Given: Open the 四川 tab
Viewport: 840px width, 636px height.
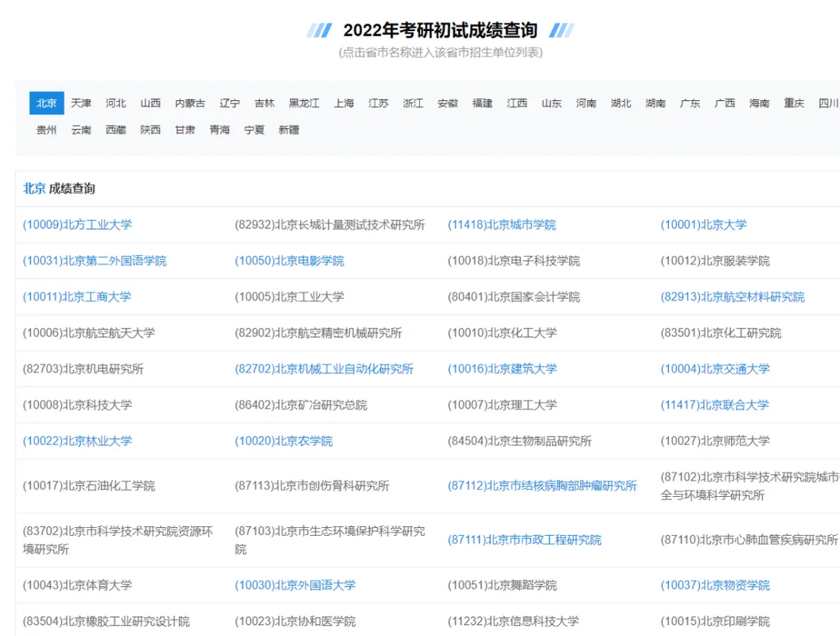Looking at the screenshot, I should (x=829, y=103).
